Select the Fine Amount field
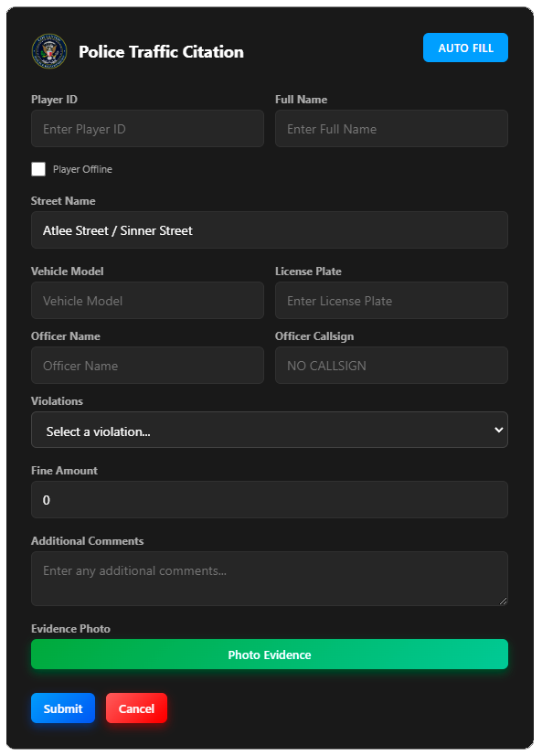This screenshot has height=756, width=542. click(x=270, y=499)
